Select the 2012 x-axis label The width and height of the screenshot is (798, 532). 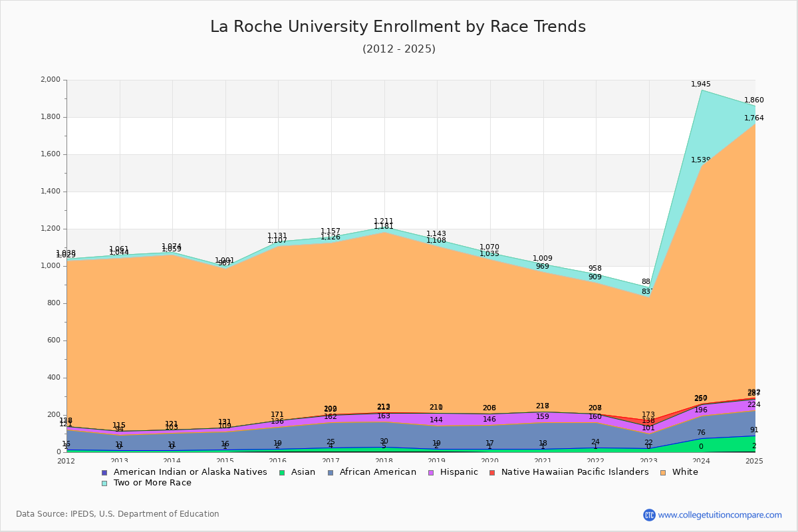66,461
